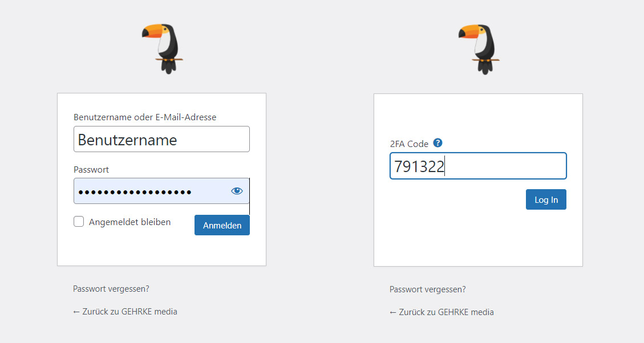Click the left arrow before Zurück under the 2FA form

[393, 312]
